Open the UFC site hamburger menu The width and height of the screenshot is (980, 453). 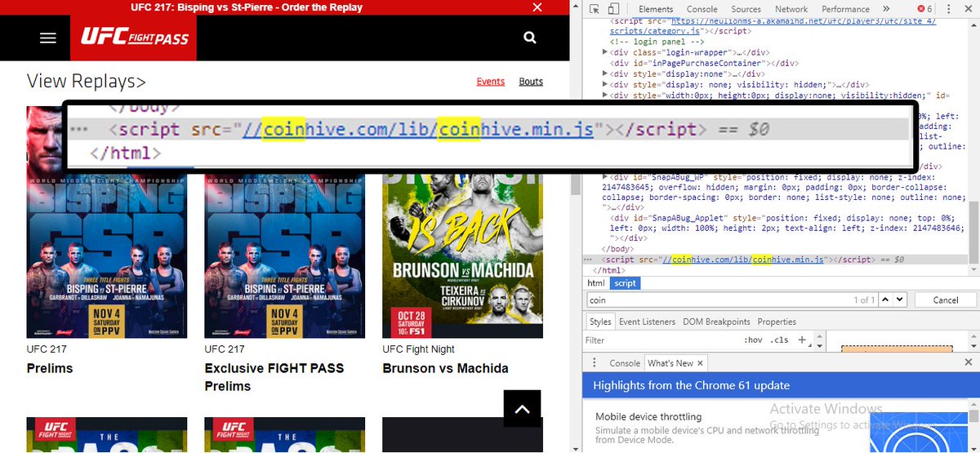(x=48, y=38)
